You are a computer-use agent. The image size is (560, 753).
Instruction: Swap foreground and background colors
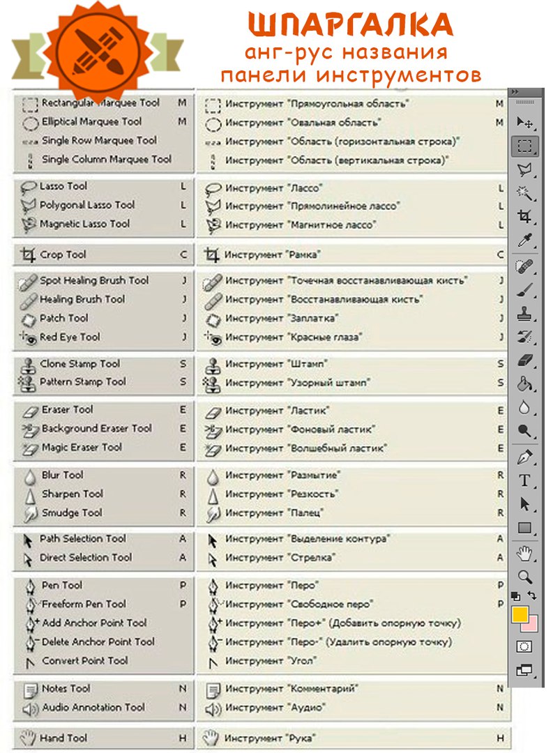tap(532, 596)
